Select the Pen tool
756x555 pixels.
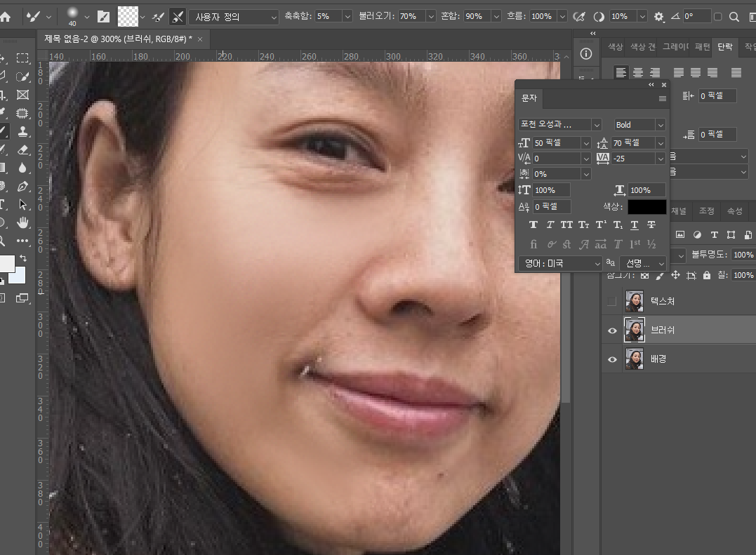[x=22, y=187]
